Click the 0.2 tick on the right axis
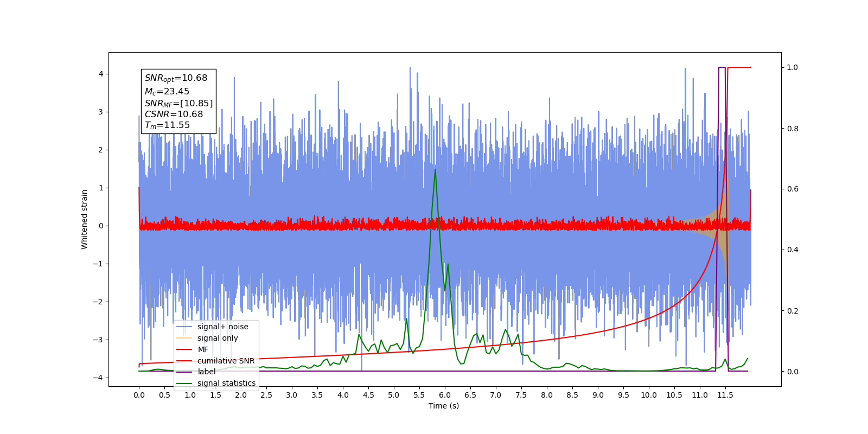Screen dimensions: 868x434 (x=793, y=311)
